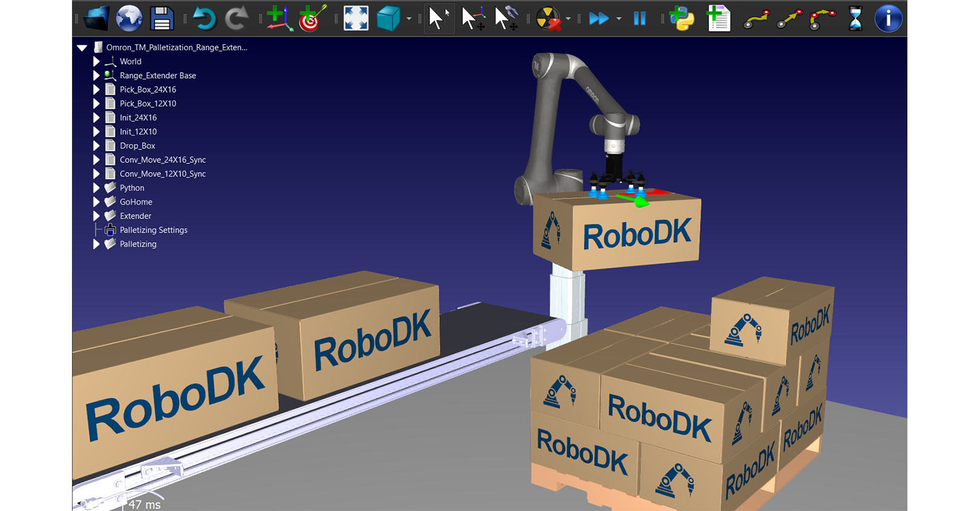Select the World item in tree

(131, 61)
